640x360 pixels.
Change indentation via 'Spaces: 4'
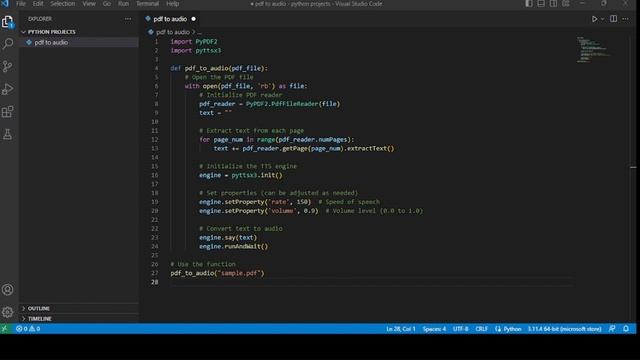pos(434,329)
